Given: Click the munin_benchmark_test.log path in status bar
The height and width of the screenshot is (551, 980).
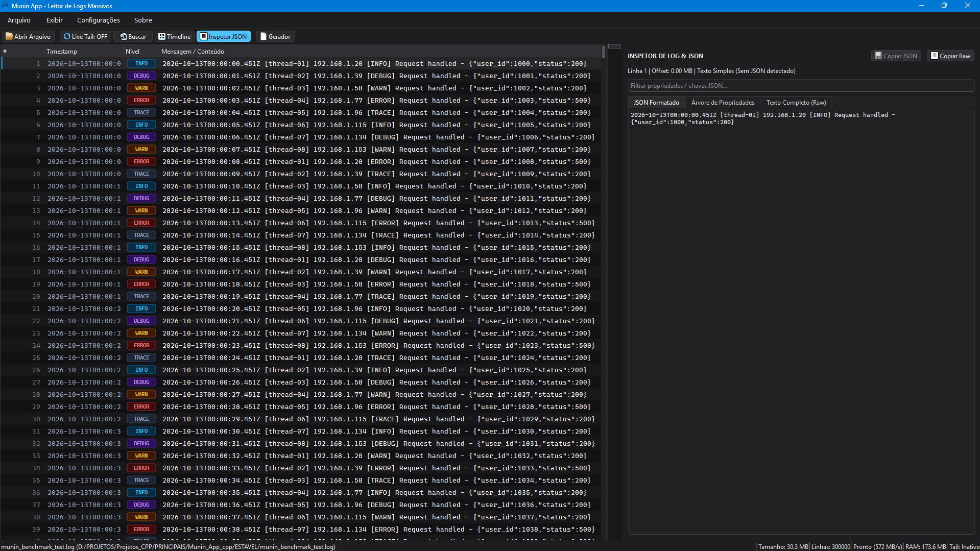Looking at the screenshot, I should tap(168, 547).
